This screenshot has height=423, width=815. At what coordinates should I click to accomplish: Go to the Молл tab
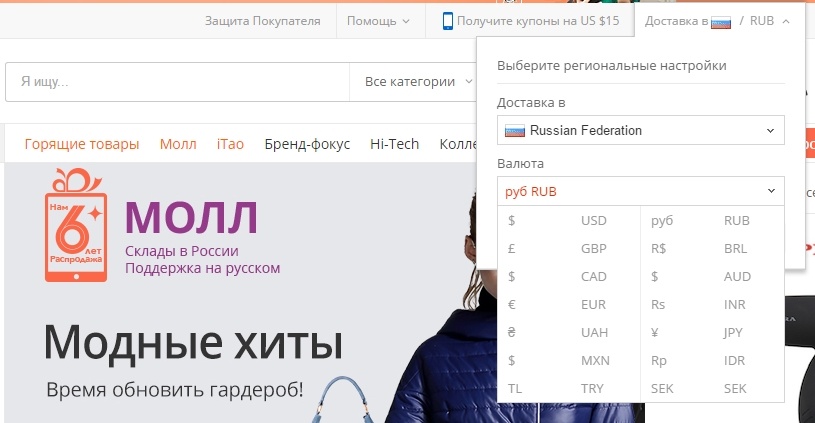point(178,144)
